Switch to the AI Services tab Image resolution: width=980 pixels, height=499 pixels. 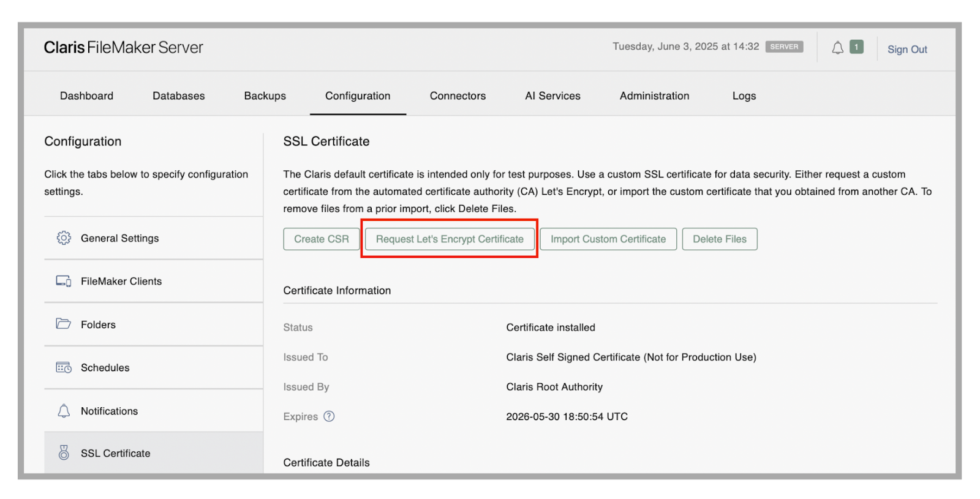(x=552, y=96)
